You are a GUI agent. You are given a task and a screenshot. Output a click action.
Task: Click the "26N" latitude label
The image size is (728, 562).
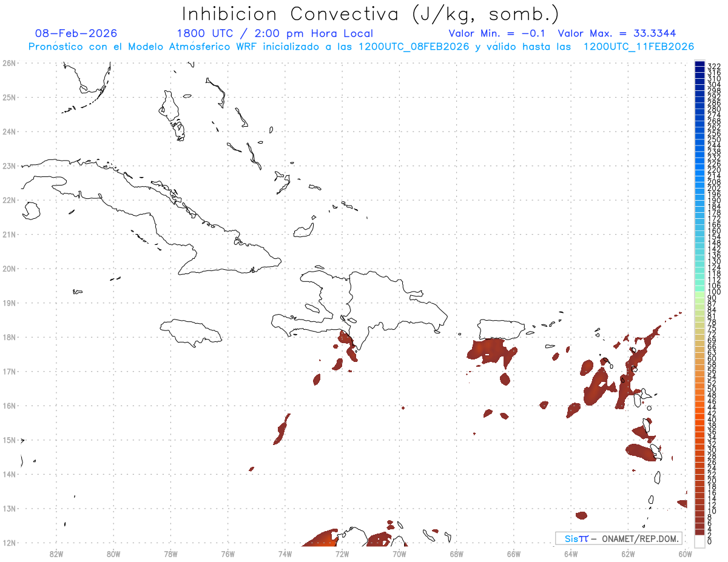(8, 63)
